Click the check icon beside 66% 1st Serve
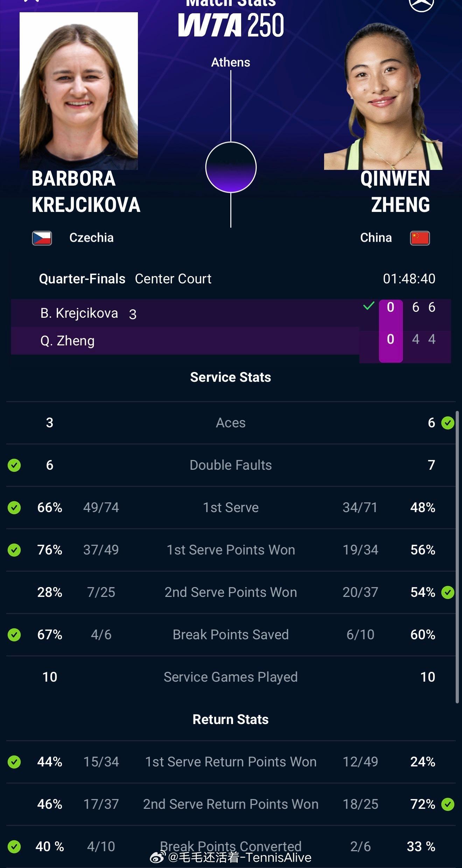This screenshot has width=462, height=868. [14, 508]
